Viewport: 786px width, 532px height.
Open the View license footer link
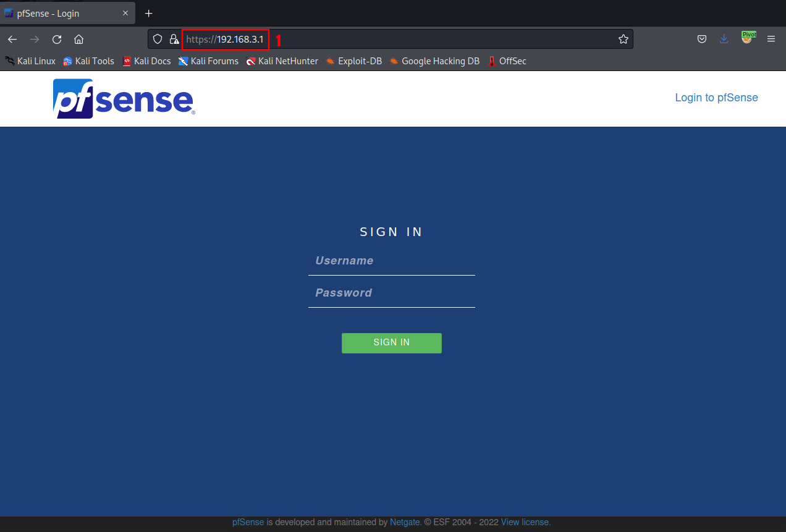[525, 522]
